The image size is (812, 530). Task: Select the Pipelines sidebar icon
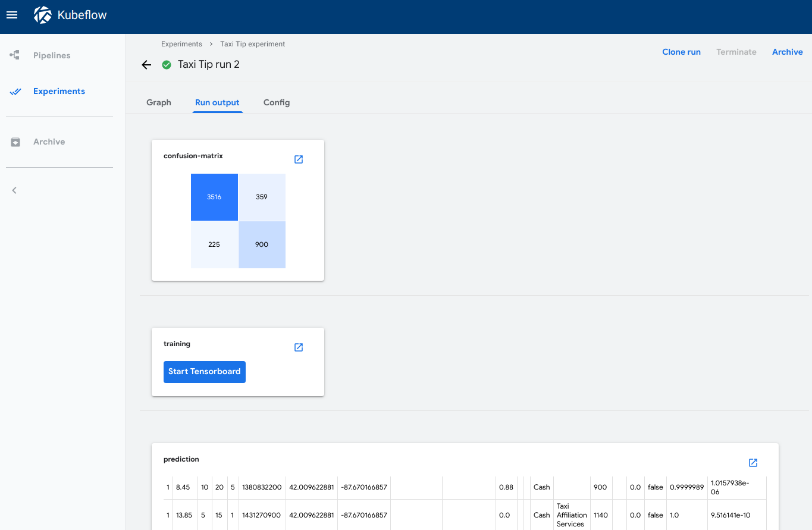(x=14, y=55)
